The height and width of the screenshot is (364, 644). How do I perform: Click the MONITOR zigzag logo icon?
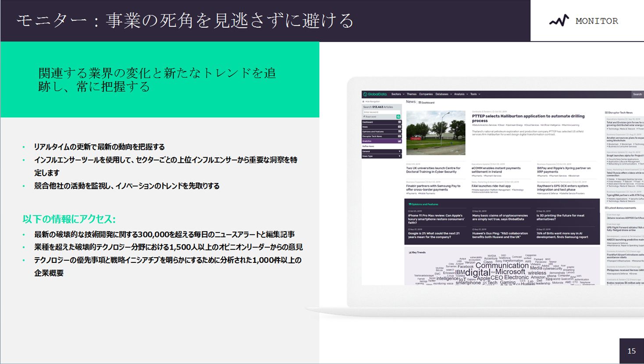[x=559, y=21]
